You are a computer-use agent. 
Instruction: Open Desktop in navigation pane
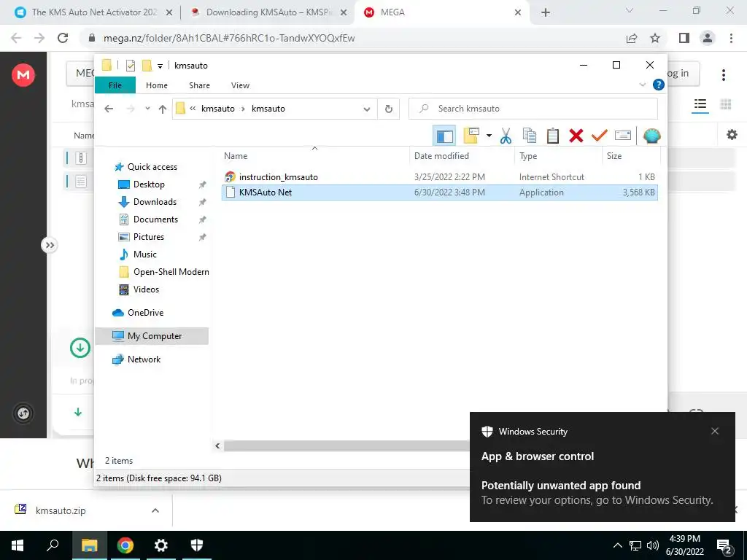point(149,184)
